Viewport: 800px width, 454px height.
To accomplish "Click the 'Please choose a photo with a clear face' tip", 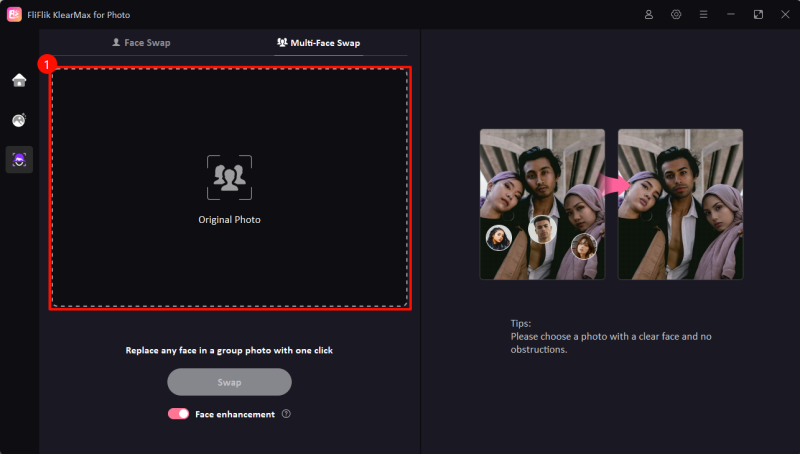I will (x=611, y=343).
